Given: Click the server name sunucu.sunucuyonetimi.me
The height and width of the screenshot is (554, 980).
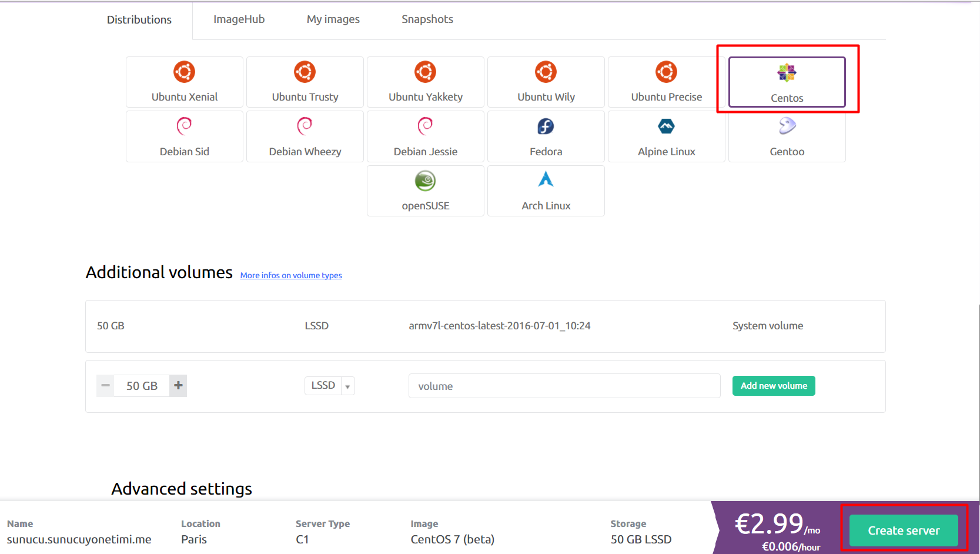Looking at the screenshot, I should (x=79, y=539).
